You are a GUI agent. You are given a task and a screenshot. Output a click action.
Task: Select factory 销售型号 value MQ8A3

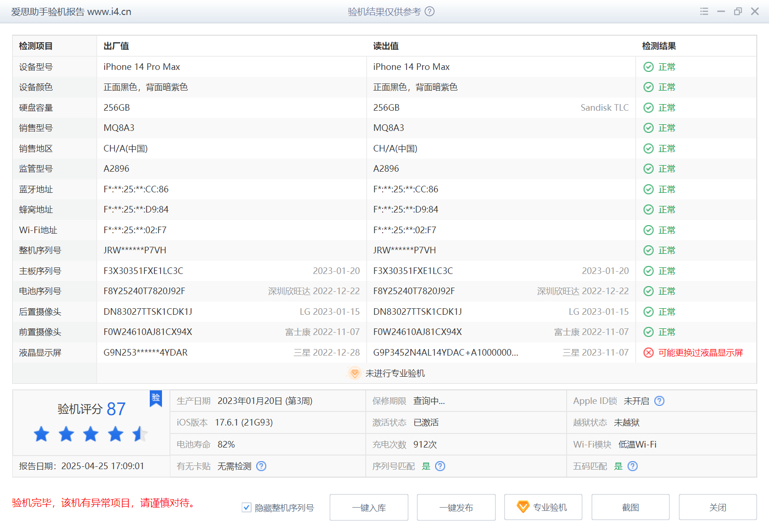tap(119, 128)
